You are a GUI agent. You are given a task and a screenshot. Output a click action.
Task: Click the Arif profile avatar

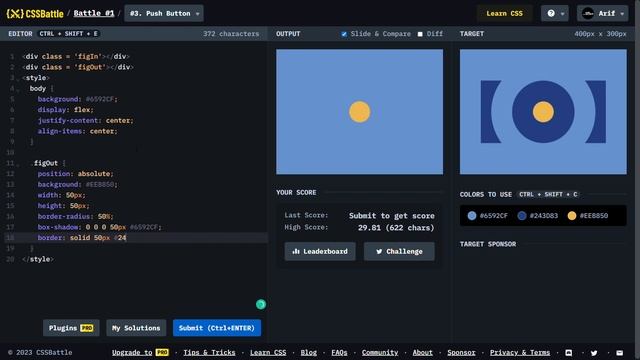[588, 13]
